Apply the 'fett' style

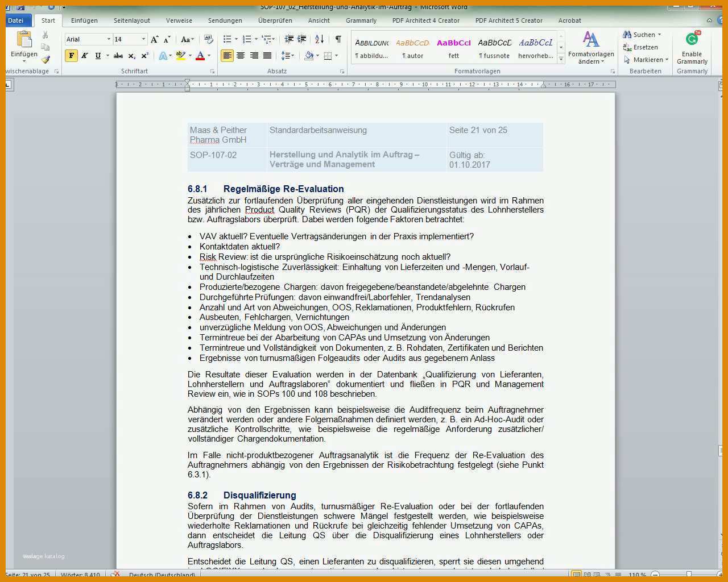point(453,48)
